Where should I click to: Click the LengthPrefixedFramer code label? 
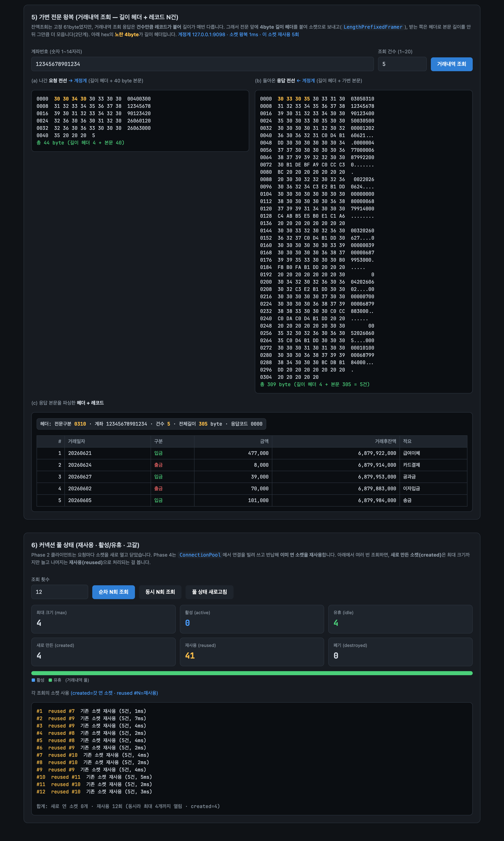pyautogui.click(x=373, y=27)
